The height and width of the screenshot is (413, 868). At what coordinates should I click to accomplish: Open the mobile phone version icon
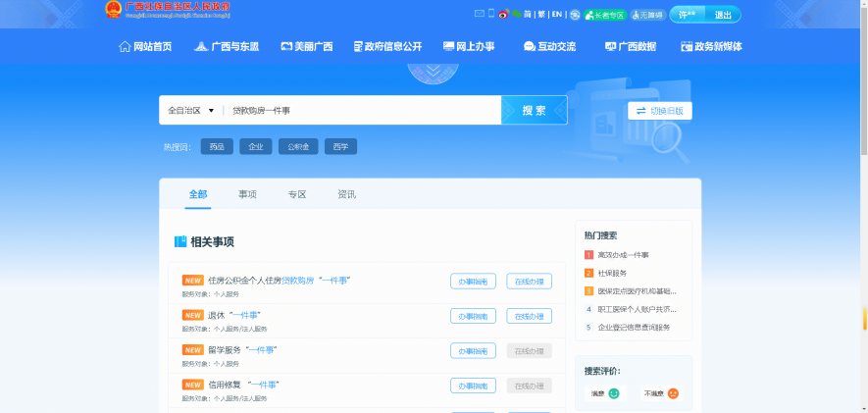pos(490,14)
